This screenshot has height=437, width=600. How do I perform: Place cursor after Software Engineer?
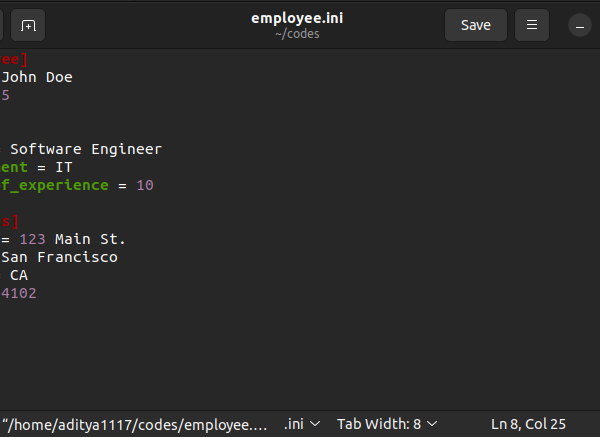tap(163, 149)
